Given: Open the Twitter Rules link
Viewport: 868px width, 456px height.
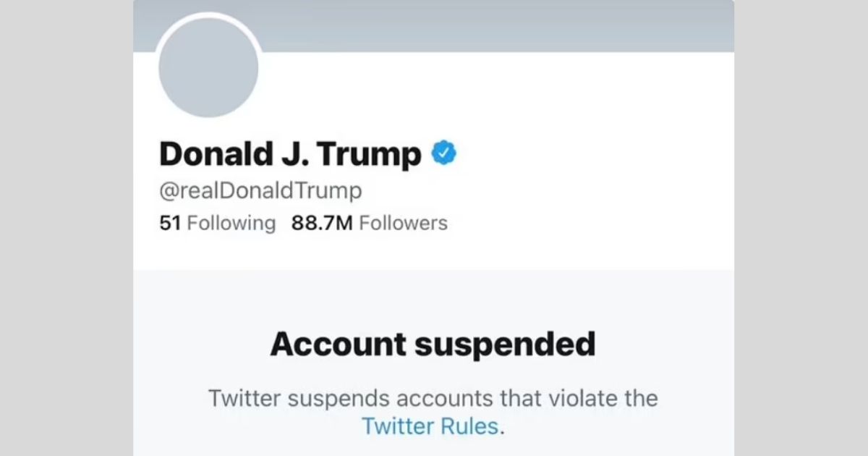Looking at the screenshot, I should coord(430,426).
